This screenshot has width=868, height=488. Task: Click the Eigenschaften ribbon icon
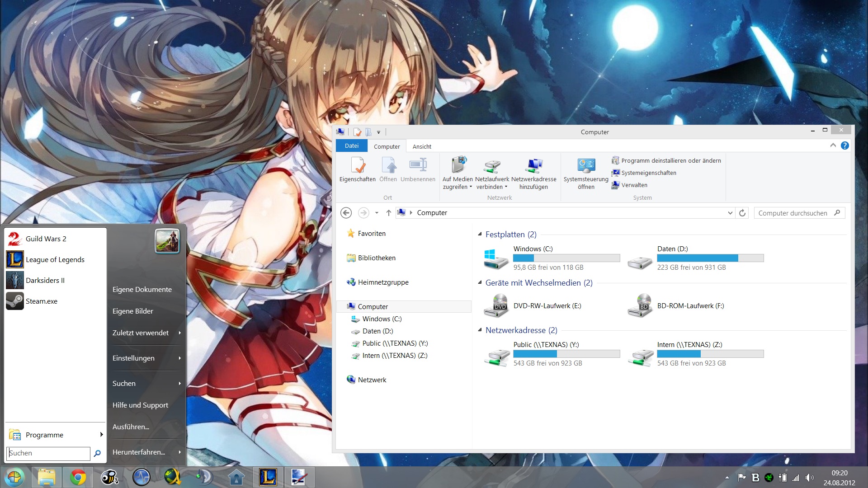(x=358, y=165)
